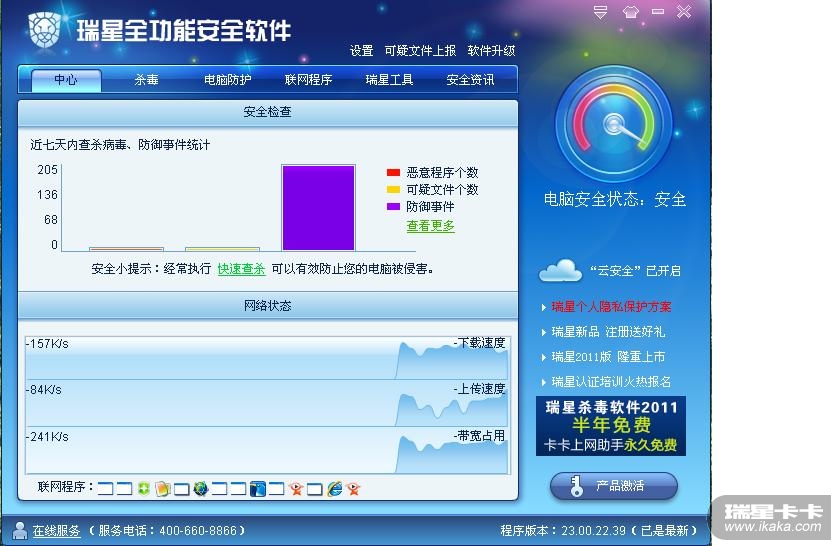The height and width of the screenshot is (546, 840).
Task: Select the 安全资讯 tab
Action: tap(470, 80)
